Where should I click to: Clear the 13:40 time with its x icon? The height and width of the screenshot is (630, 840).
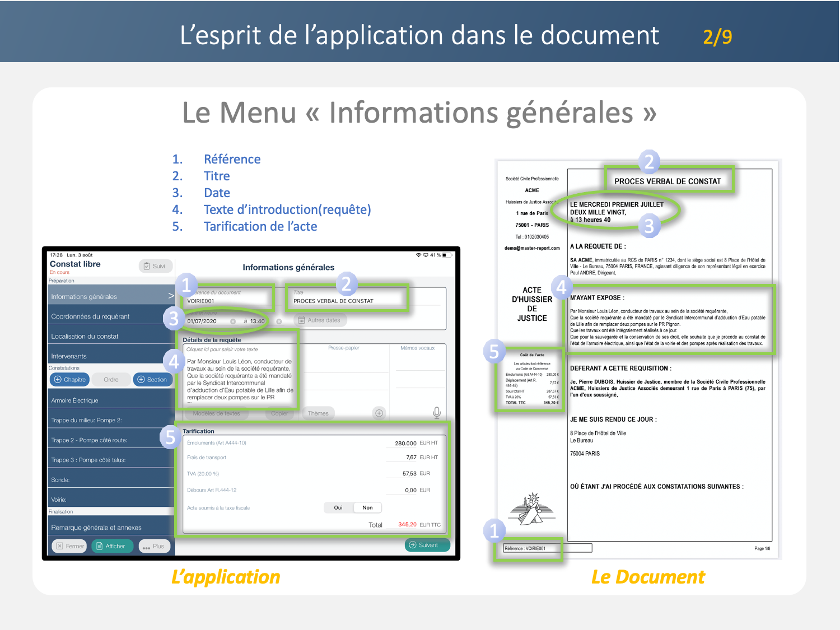pos(279,321)
